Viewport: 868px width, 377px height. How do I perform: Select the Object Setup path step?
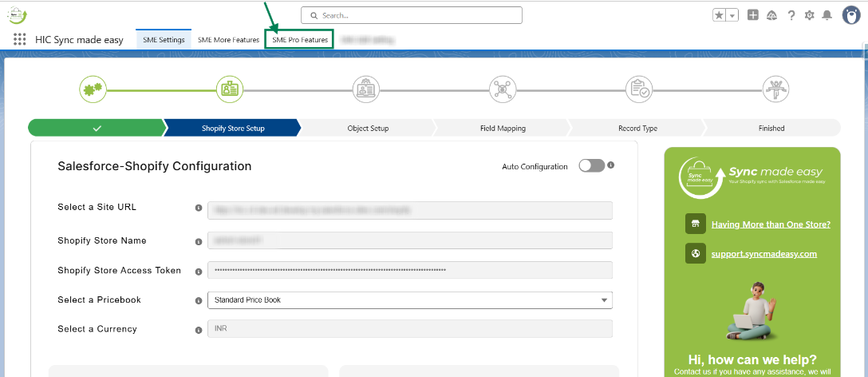coord(368,128)
